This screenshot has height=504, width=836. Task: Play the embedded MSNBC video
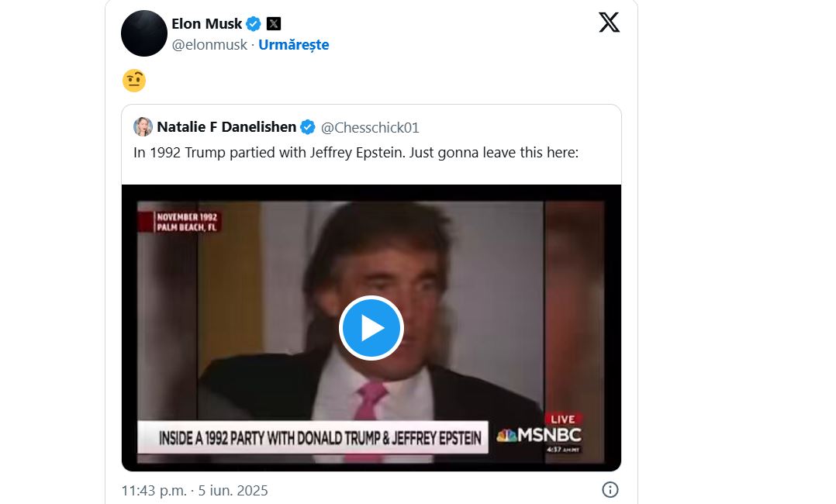(x=371, y=328)
